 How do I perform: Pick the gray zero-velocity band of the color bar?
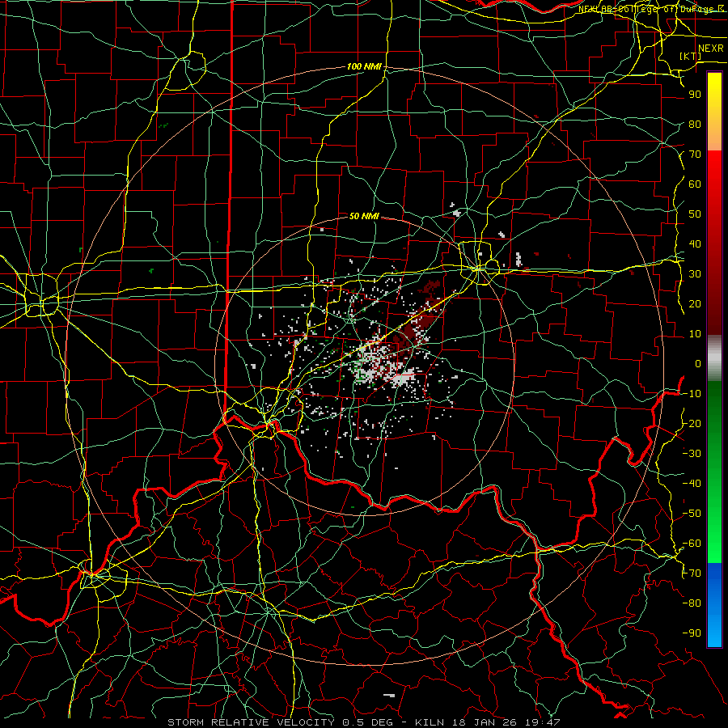(x=714, y=358)
